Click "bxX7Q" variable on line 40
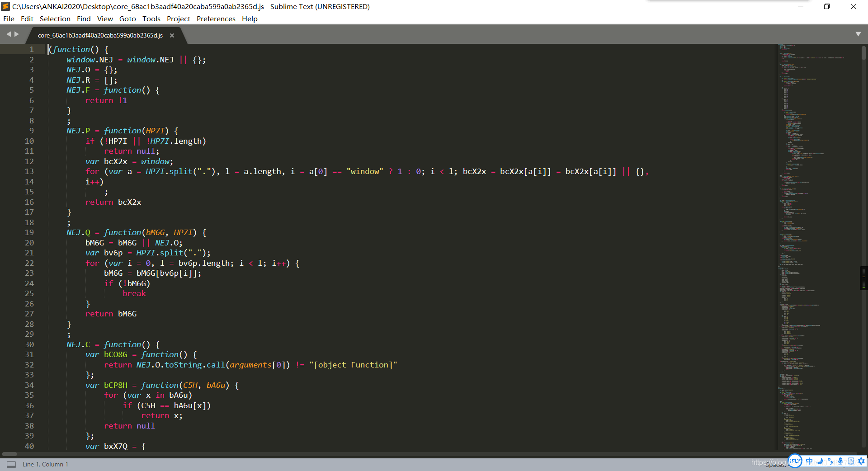 point(116,446)
